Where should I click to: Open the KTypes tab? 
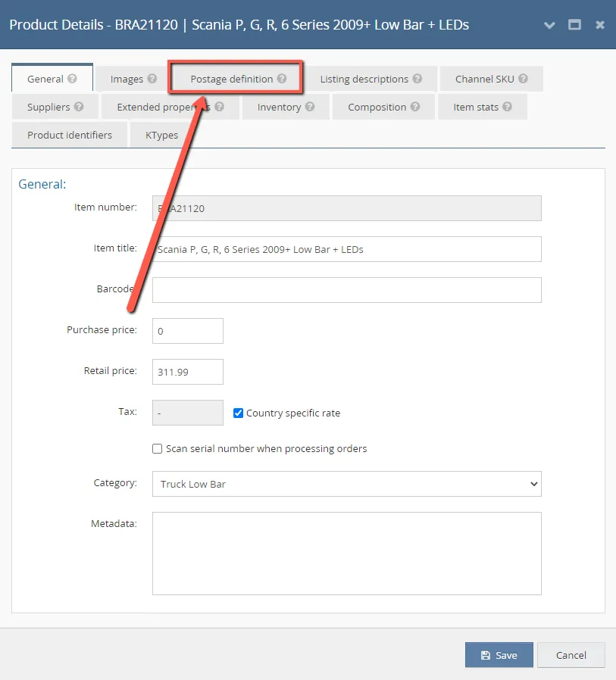coord(161,135)
